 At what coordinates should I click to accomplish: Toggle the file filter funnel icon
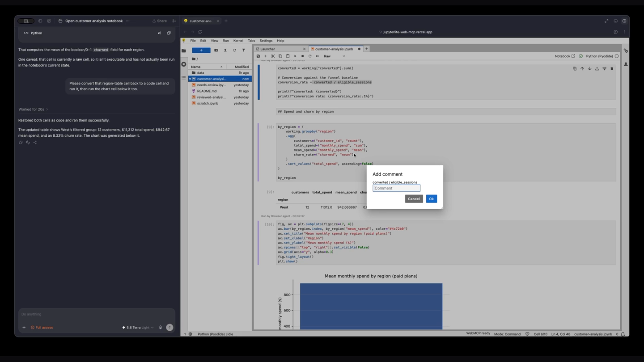pyautogui.click(x=244, y=51)
